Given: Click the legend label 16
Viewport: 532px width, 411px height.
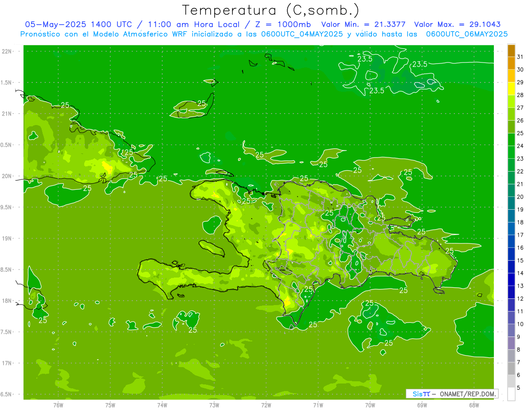Looking at the screenshot, I should coord(520,247).
